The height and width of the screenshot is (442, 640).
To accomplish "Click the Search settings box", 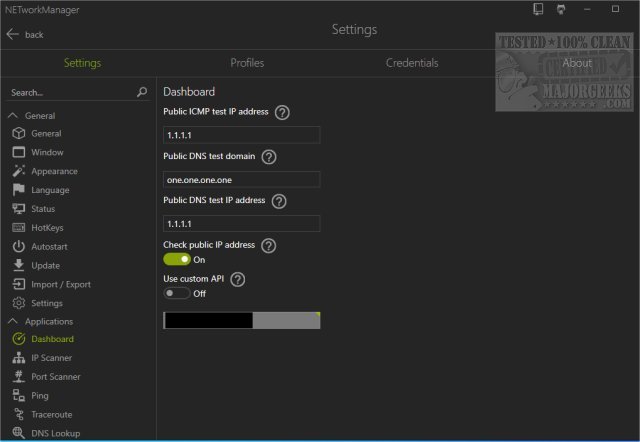I will point(68,92).
